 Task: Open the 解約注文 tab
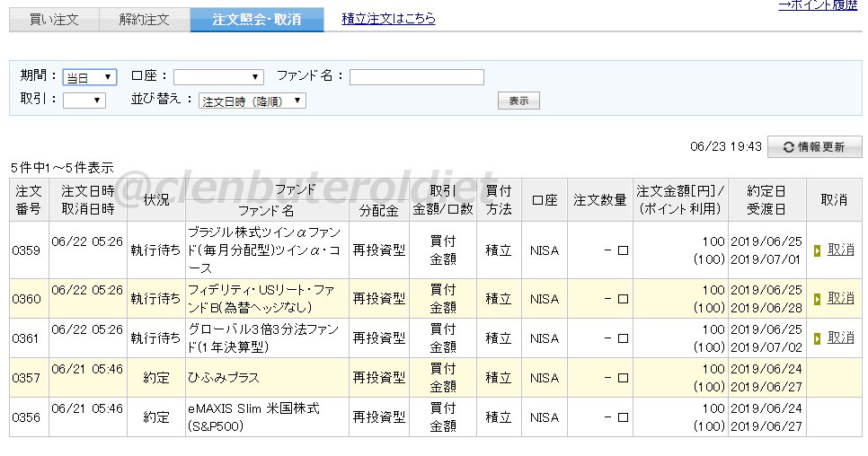[145, 20]
